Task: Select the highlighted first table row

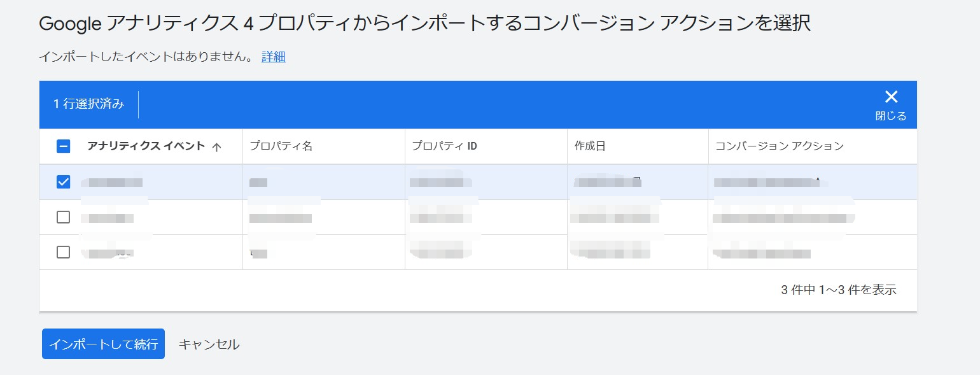Action: pyautogui.click(x=382, y=181)
